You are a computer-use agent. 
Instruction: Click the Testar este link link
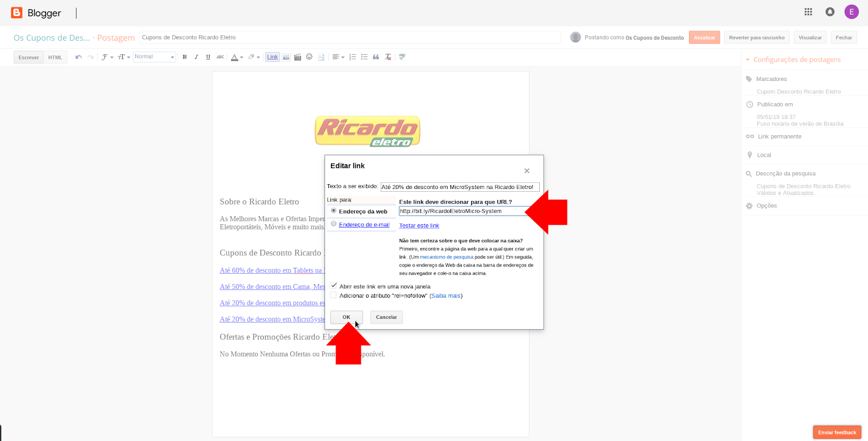click(419, 225)
